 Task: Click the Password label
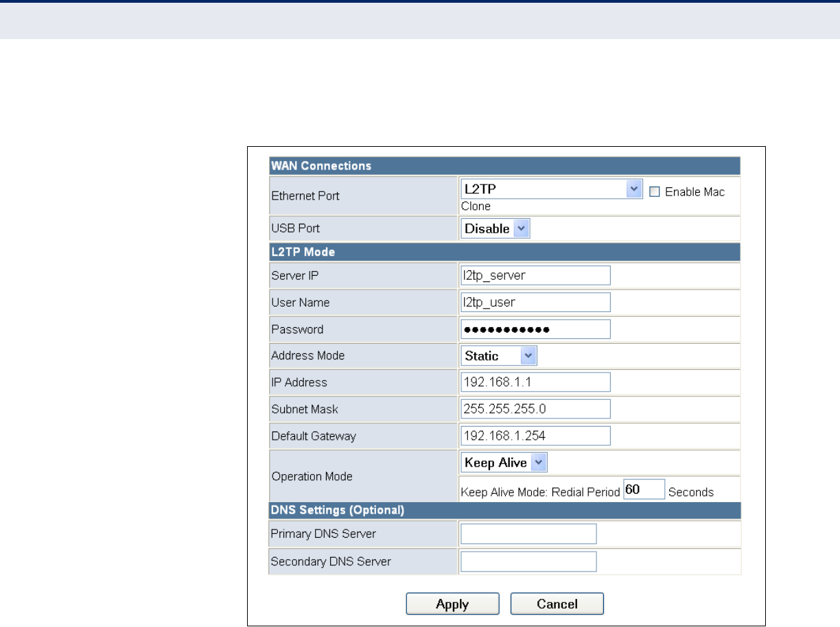297,329
